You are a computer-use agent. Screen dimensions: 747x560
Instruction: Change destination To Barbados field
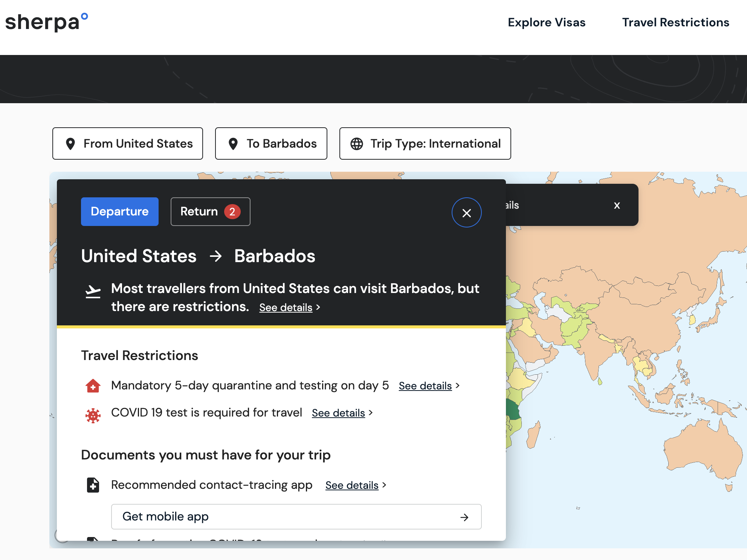272,143
